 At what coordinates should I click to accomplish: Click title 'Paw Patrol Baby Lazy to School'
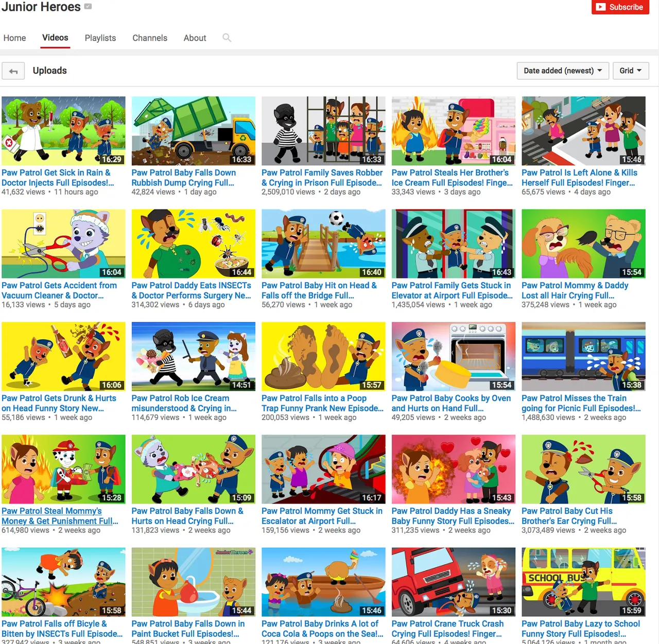pos(581,629)
